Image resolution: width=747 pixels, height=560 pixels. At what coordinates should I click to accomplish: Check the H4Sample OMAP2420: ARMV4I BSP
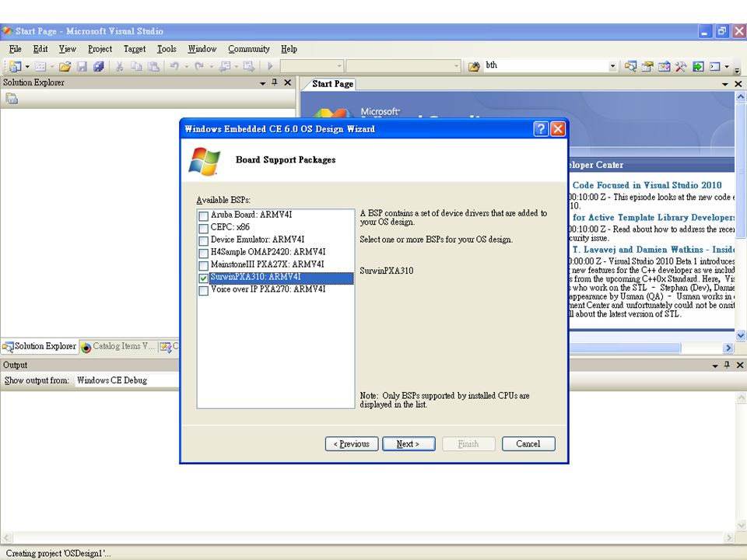coord(203,253)
